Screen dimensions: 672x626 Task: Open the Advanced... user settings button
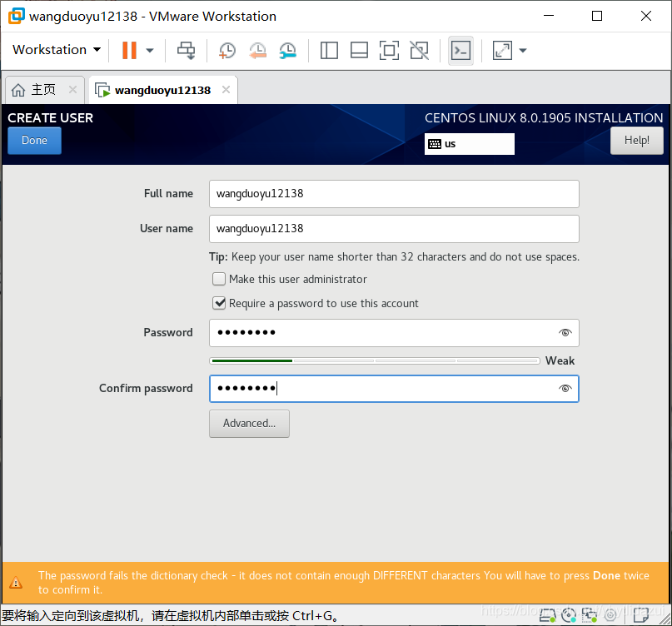249,424
